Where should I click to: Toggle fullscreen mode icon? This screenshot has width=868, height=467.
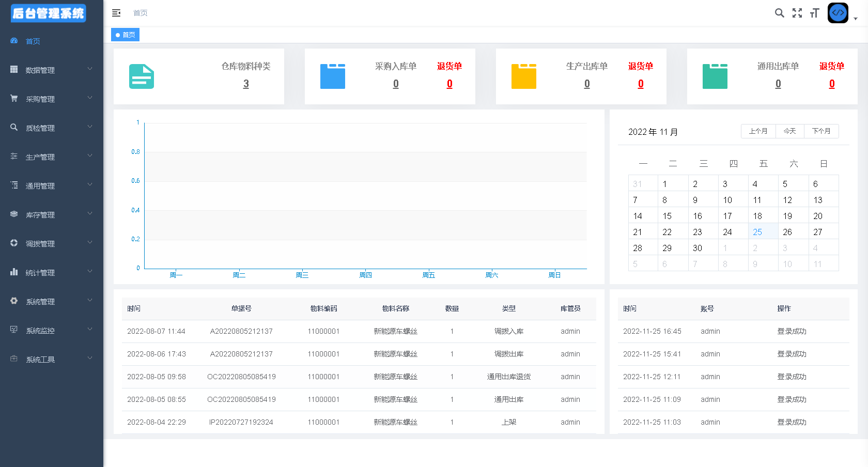coord(797,13)
